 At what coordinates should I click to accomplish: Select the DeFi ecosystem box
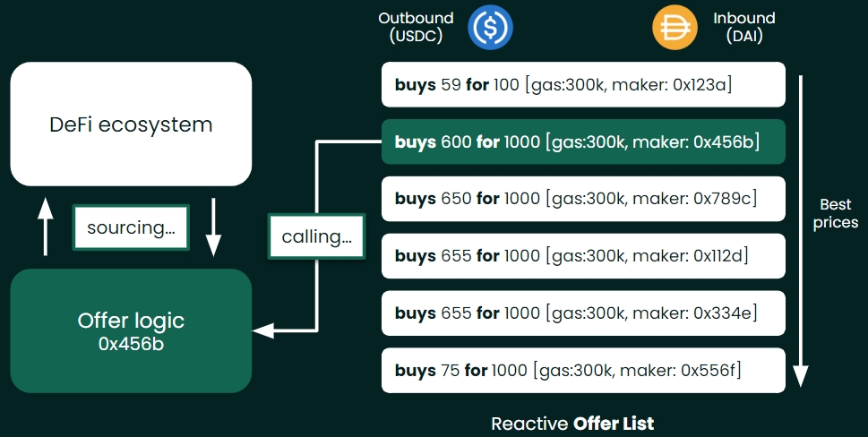(x=131, y=124)
